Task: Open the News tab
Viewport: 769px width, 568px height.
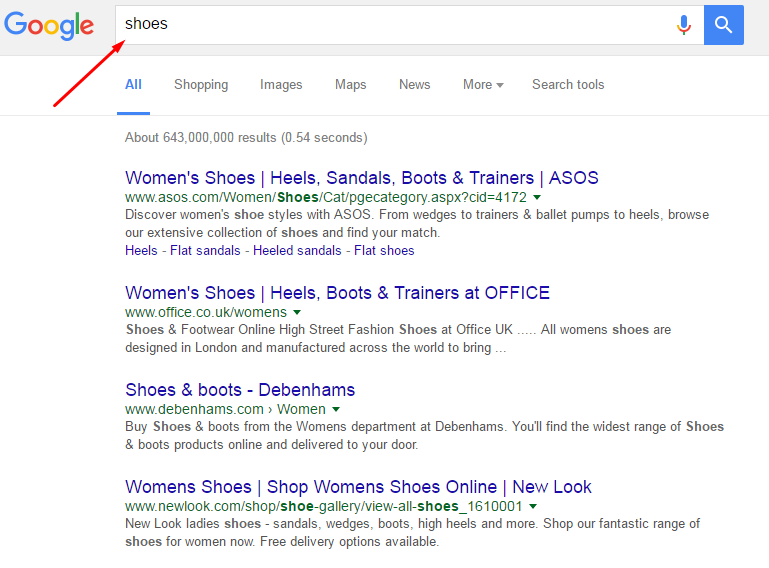Action: coord(414,84)
